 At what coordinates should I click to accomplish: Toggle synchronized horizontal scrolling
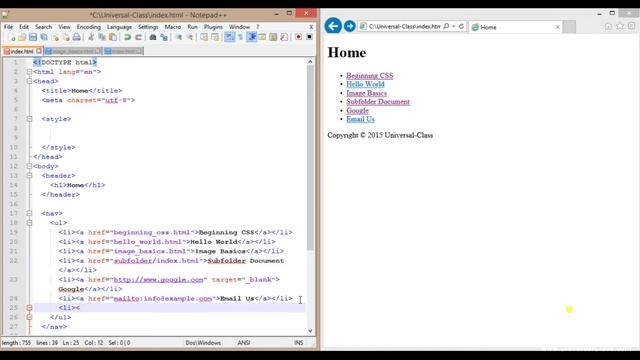pos(215,37)
